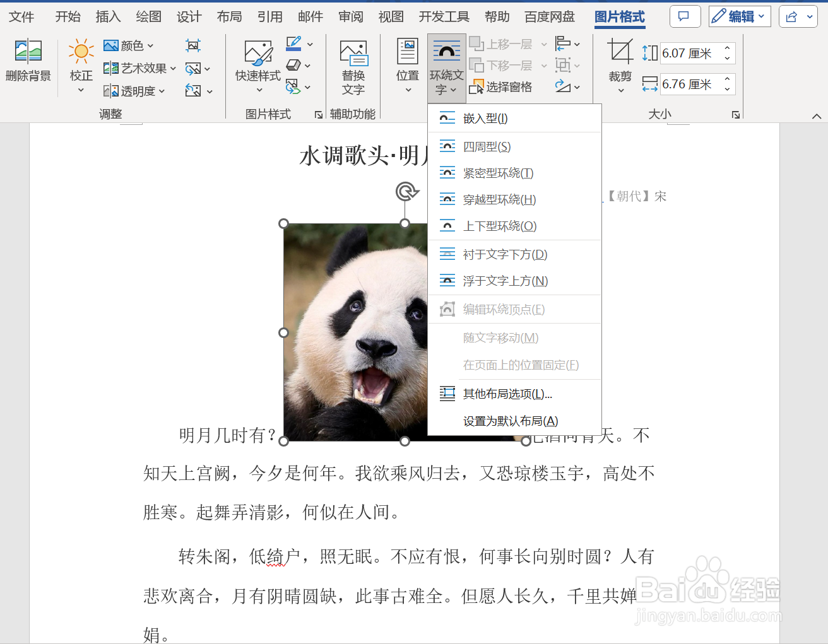Click the rotate objects icon

pyautogui.click(x=563, y=86)
